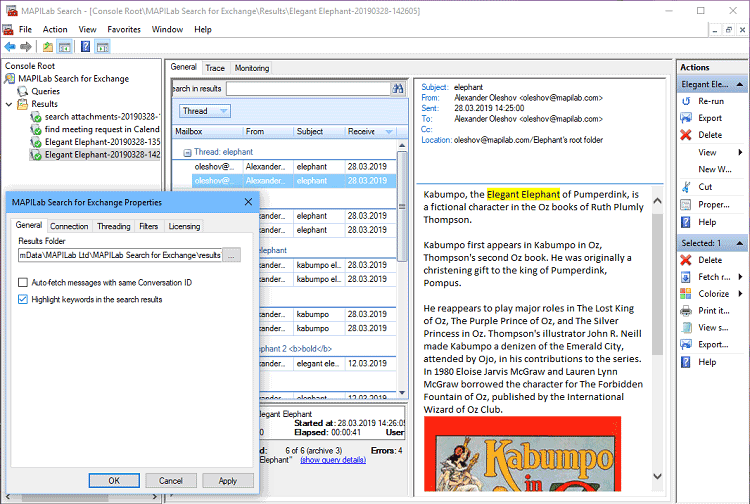
Task: Click the Fetch related icon
Action: [686, 277]
